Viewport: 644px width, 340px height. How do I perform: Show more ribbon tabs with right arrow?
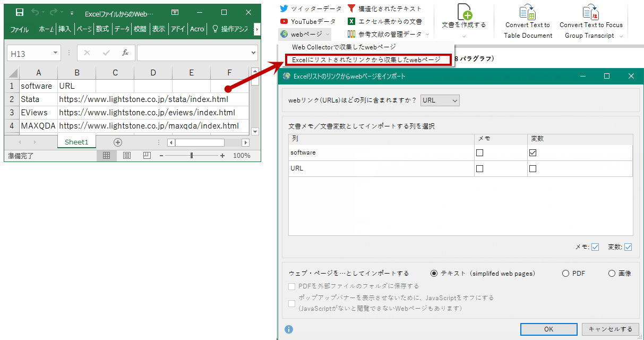click(257, 29)
